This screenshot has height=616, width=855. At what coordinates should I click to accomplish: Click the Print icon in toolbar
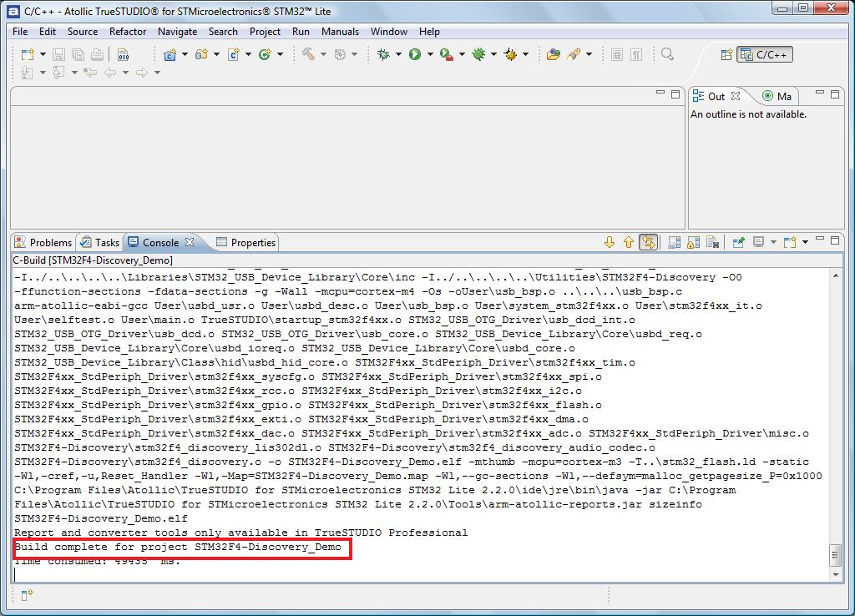[x=97, y=54]
